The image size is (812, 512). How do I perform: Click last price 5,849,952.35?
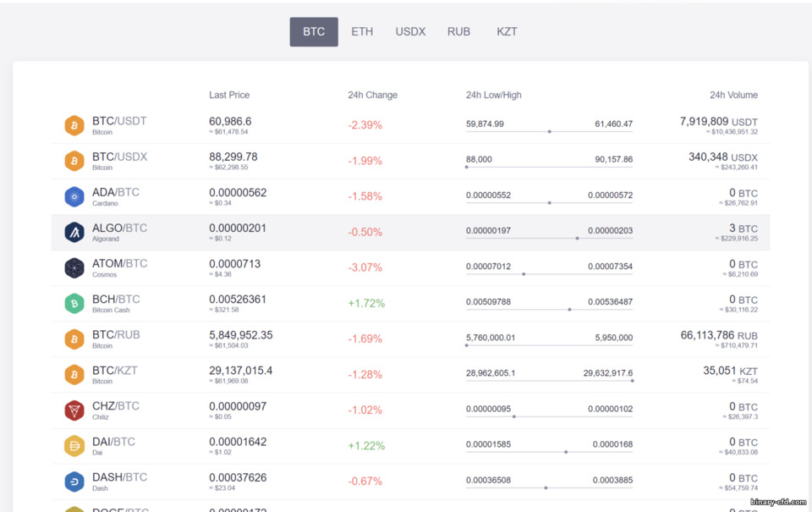[x=241, y=335]
